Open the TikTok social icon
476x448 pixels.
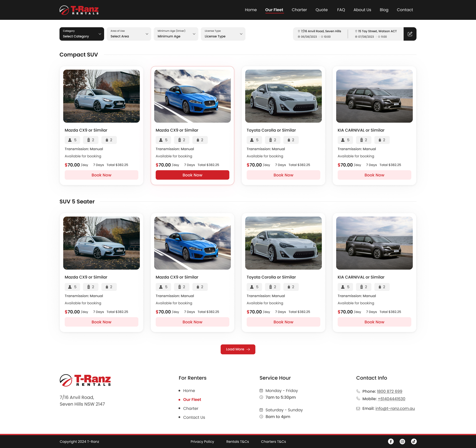[414, 441]
